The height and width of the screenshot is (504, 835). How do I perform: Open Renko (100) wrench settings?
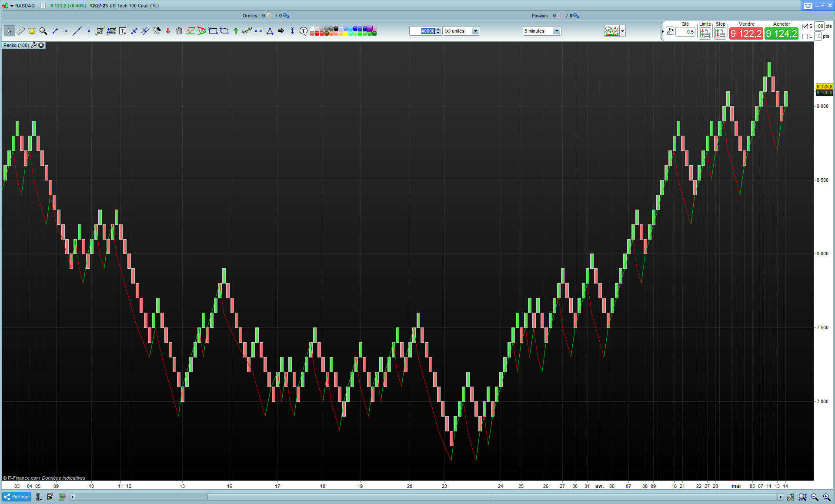coord(34,45)
